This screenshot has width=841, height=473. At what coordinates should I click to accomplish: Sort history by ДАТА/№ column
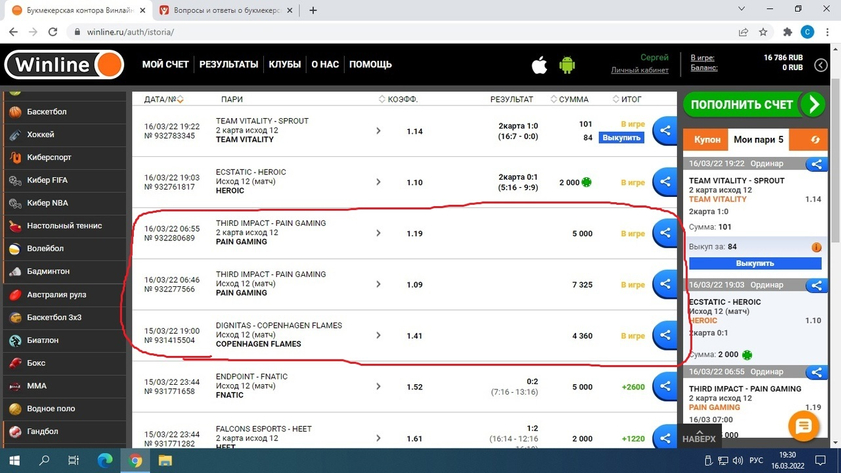point(164,99)
